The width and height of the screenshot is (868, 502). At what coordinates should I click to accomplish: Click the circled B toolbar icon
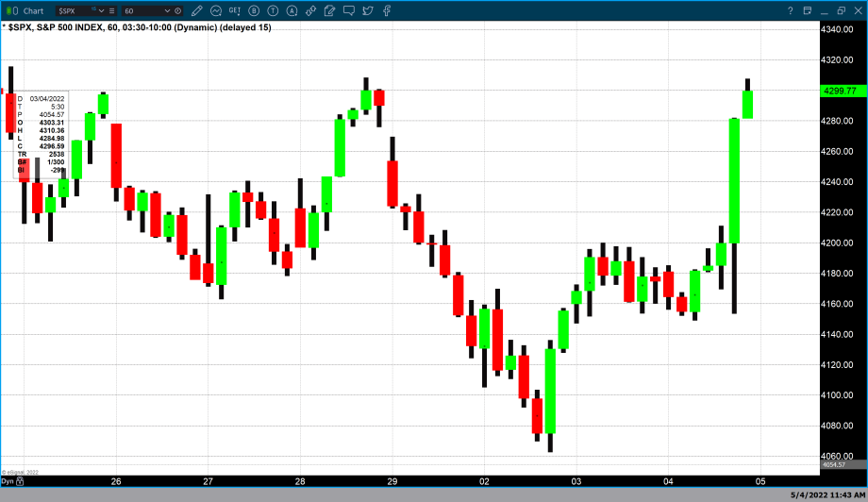coord(254,10)
